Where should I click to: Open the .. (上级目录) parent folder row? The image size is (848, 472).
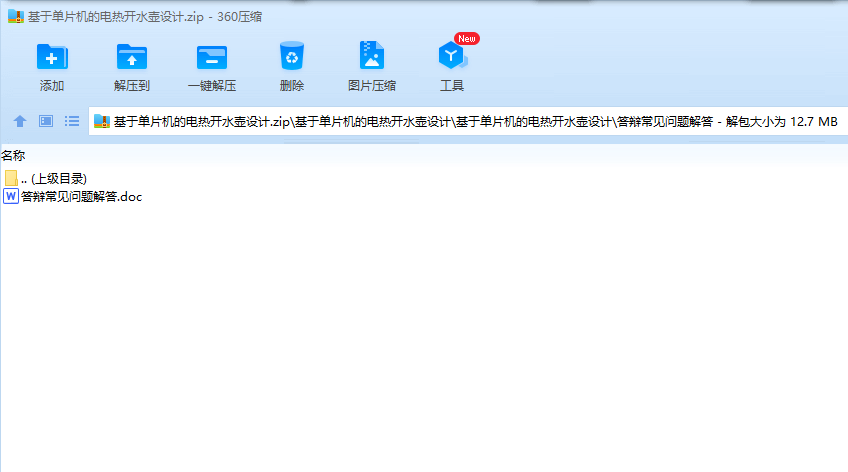(45, 178)
